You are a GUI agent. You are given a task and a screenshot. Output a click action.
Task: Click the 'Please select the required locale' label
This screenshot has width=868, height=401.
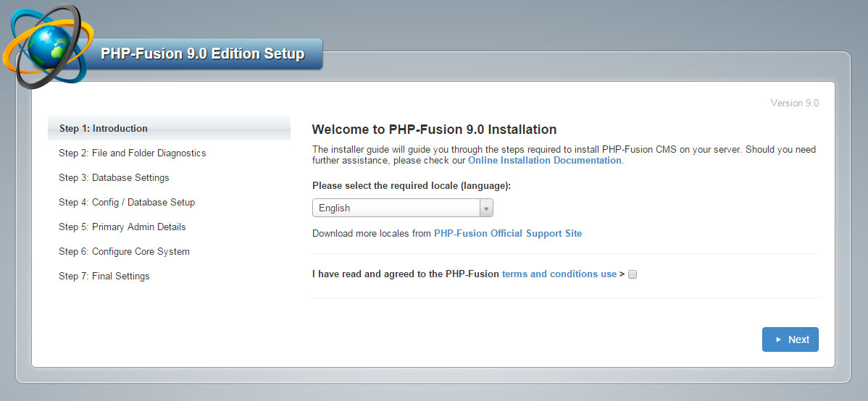pyautogui.click(x=411, y=186)
